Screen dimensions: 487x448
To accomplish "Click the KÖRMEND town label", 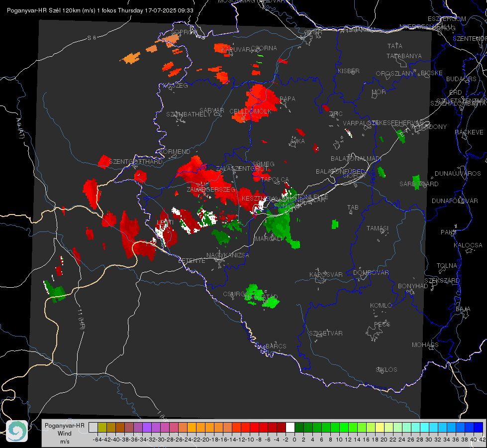I will click(175, 152).
